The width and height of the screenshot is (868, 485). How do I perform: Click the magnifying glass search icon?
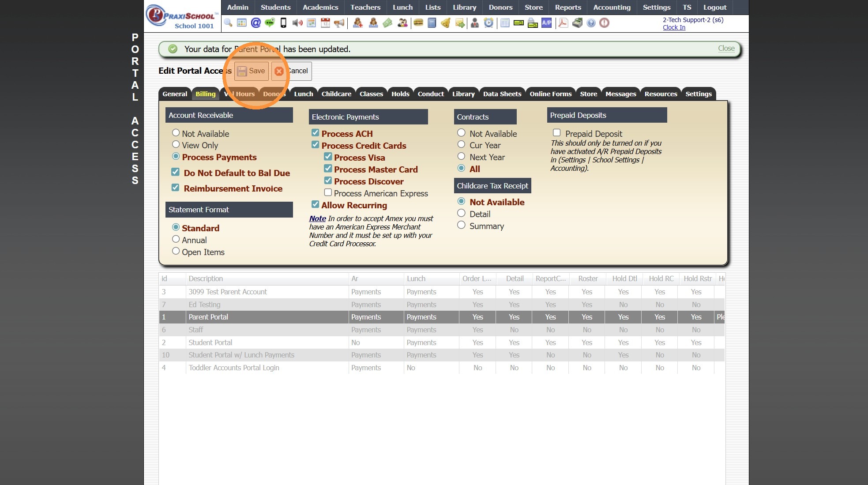(228, 23)
